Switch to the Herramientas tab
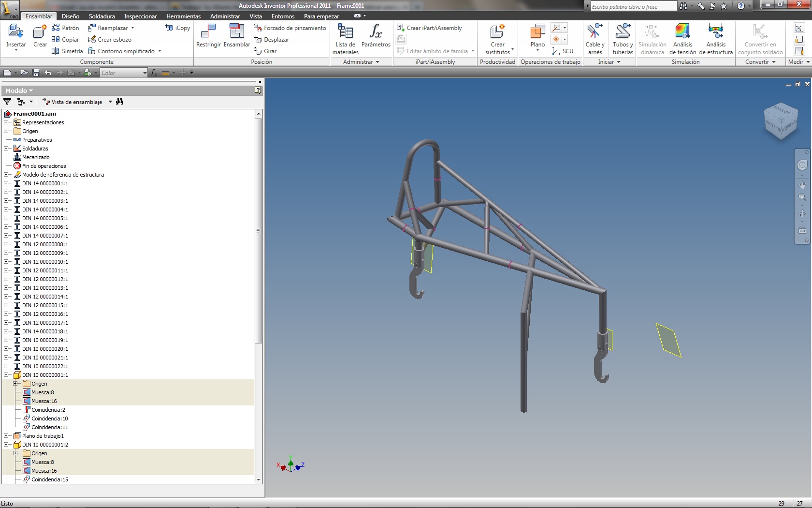 [x=184, y=16]
